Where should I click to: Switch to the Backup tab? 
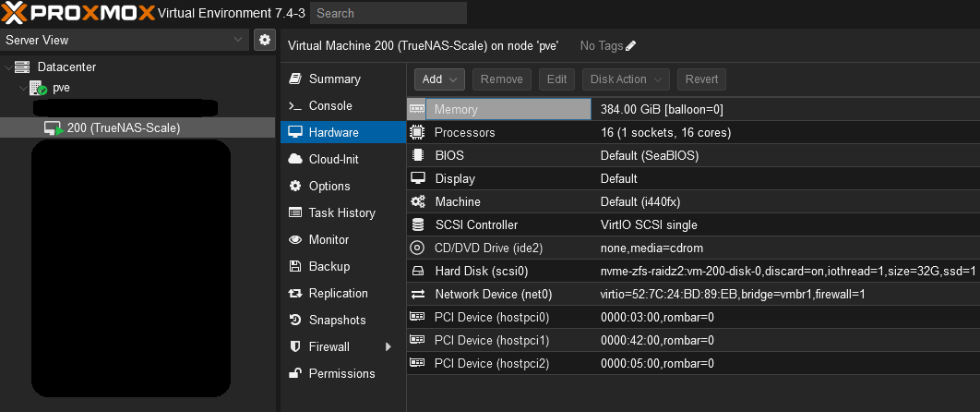343,266
